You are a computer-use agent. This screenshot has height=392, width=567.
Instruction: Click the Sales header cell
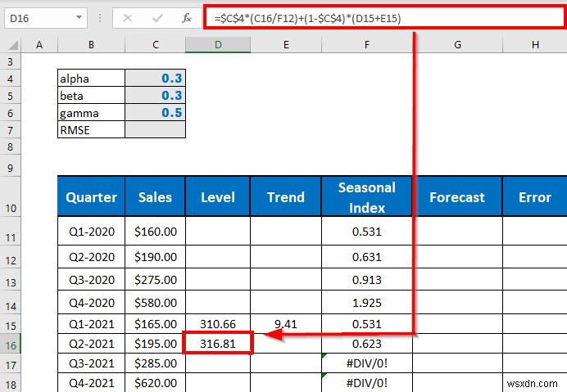click(155, 197)
